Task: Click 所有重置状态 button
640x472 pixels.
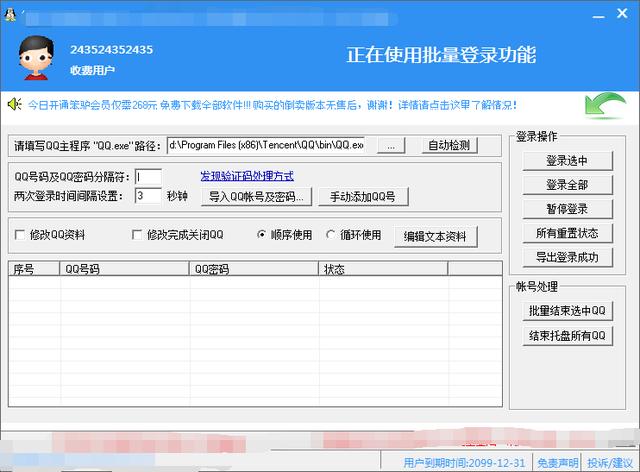Action: point(567,233)
